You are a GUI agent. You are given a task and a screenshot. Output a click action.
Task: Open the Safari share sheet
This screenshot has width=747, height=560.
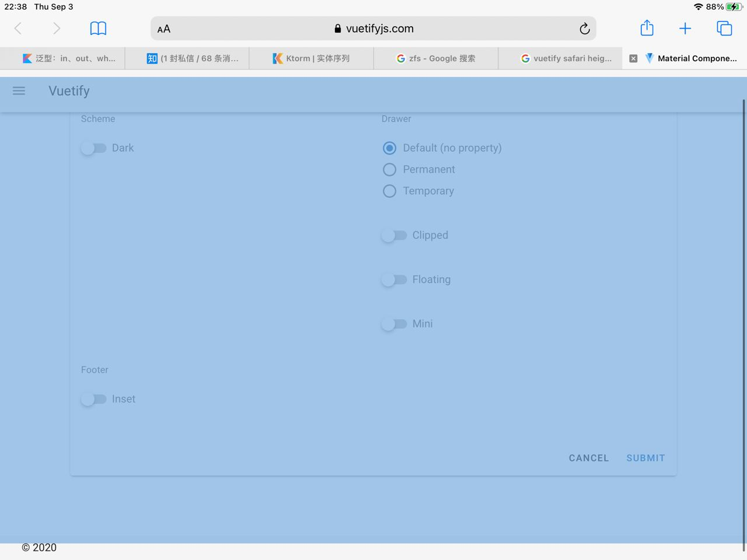pos(647,28)
